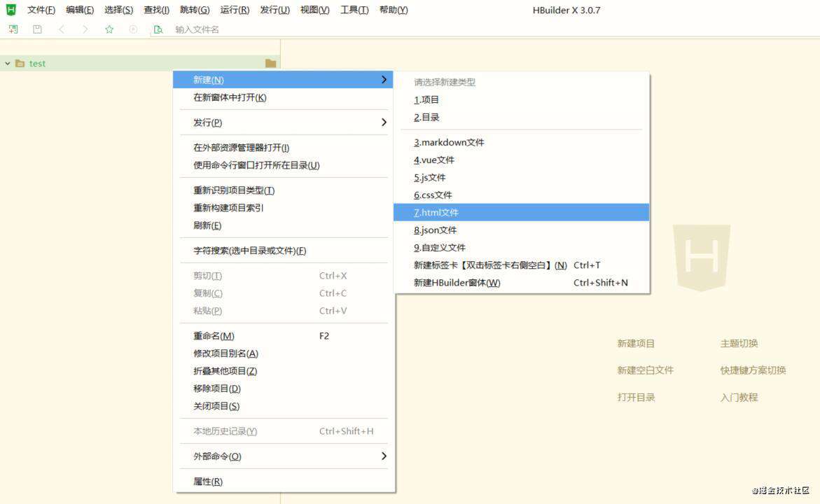Open the 发行(U) menu in menu bar
The width and height of the screenshot is (820, 504).
coord(275,10)
